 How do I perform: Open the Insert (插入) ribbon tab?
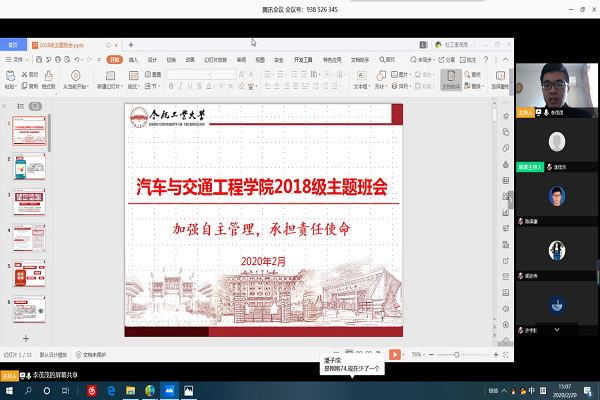pyautogui.click(x=133, y=60)
